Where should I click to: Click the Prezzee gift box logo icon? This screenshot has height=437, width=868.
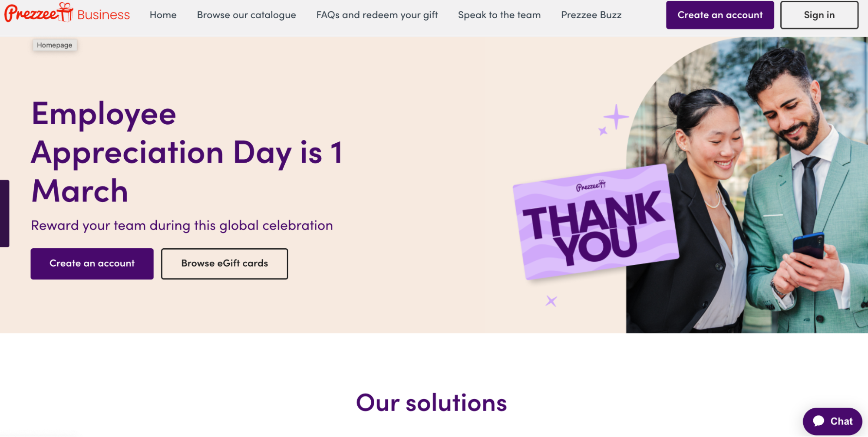point(66,12)
